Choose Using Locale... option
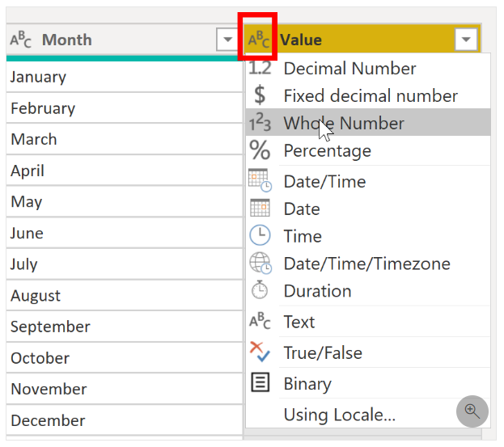This screenshot has height=447, width=504. point(340,415)
